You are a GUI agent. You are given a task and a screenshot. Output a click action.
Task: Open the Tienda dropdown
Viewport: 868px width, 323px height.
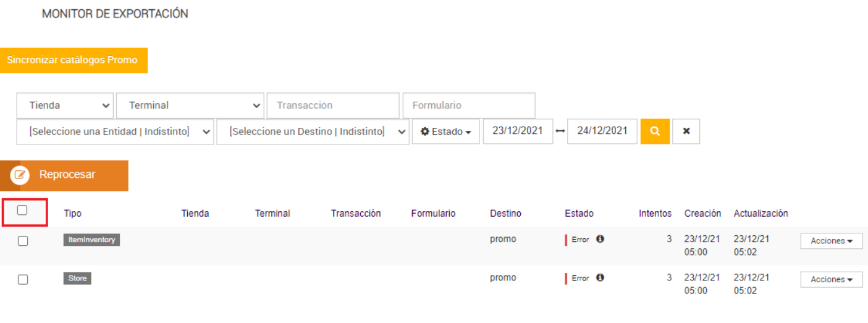[65, 106]
